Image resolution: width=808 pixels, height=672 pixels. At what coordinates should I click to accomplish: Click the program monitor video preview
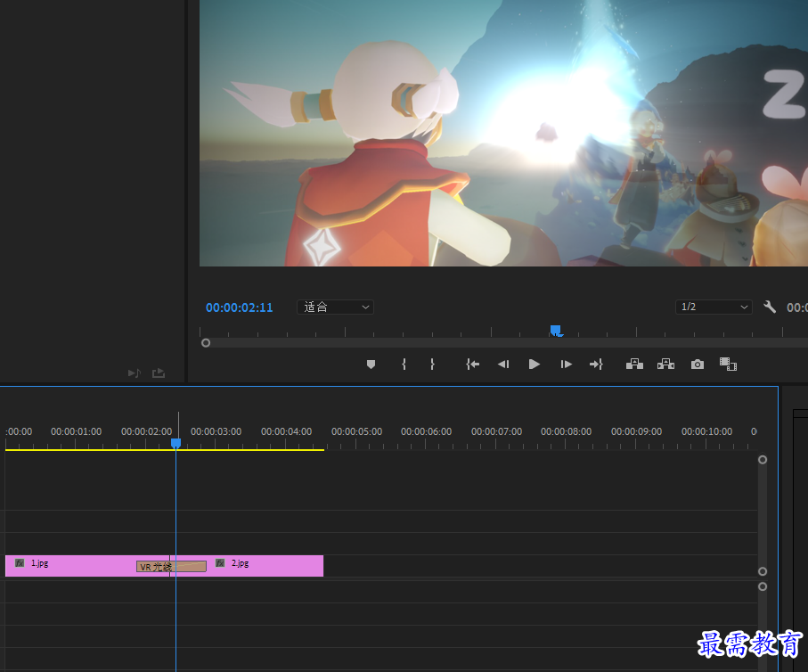[503, 133]
